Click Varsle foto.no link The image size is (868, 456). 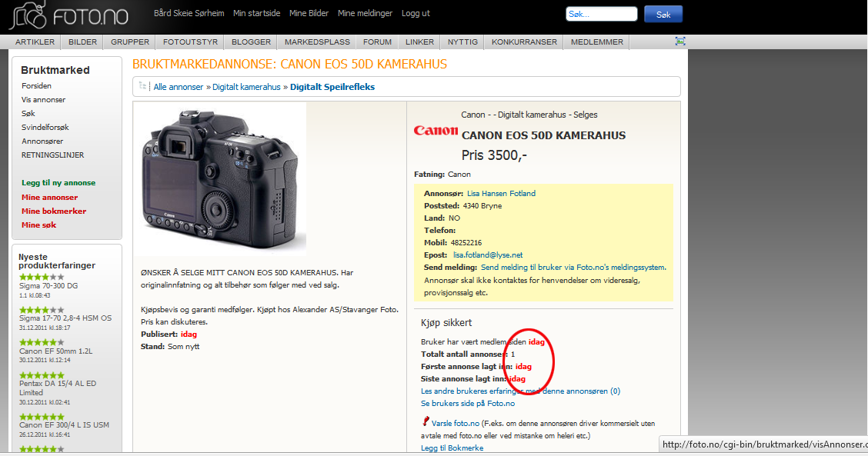455,424
